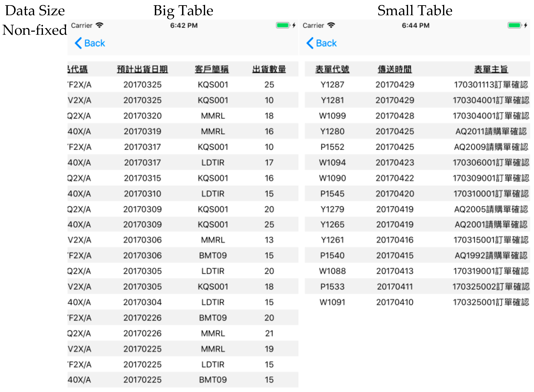Screen dimensions: 534x392
Task: Select the row with form code Y1287
Action: (x=332, y=85)
